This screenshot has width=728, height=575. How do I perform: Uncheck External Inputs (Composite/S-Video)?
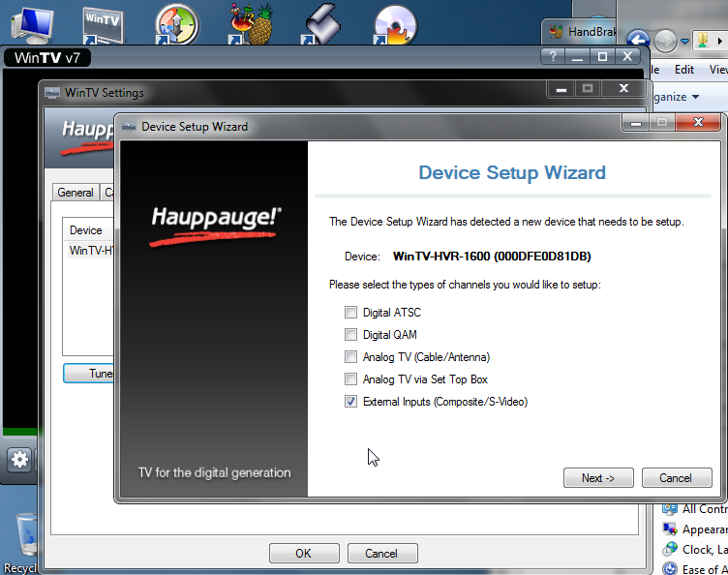350,402
